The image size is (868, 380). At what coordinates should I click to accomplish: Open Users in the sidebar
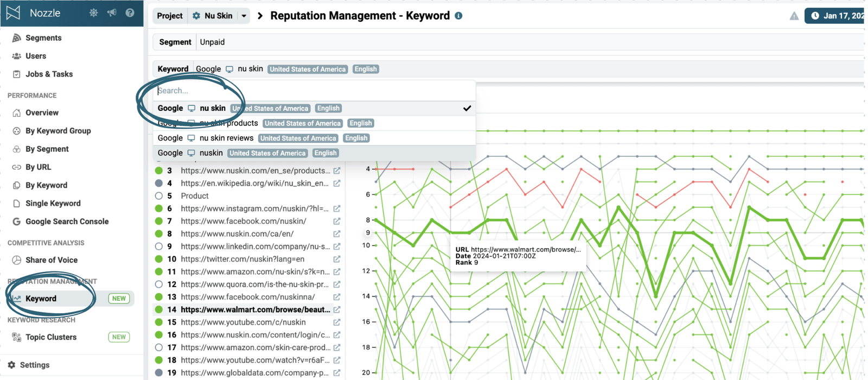[36, 56]
